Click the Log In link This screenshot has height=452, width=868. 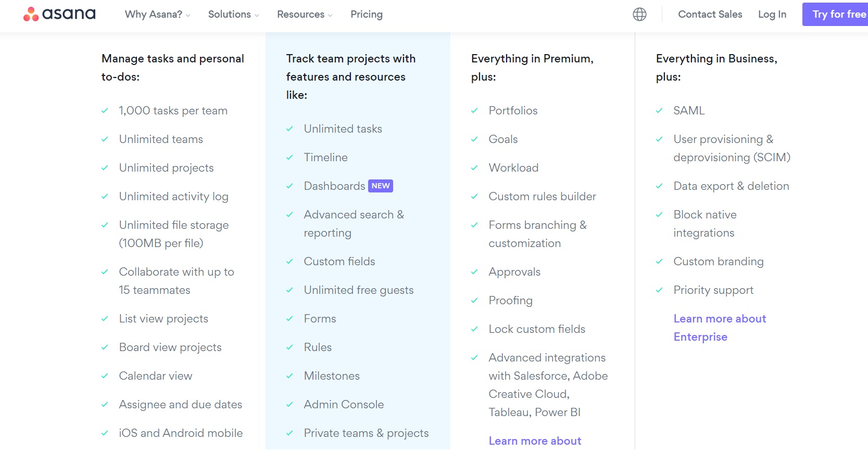(x=772, y=15)
